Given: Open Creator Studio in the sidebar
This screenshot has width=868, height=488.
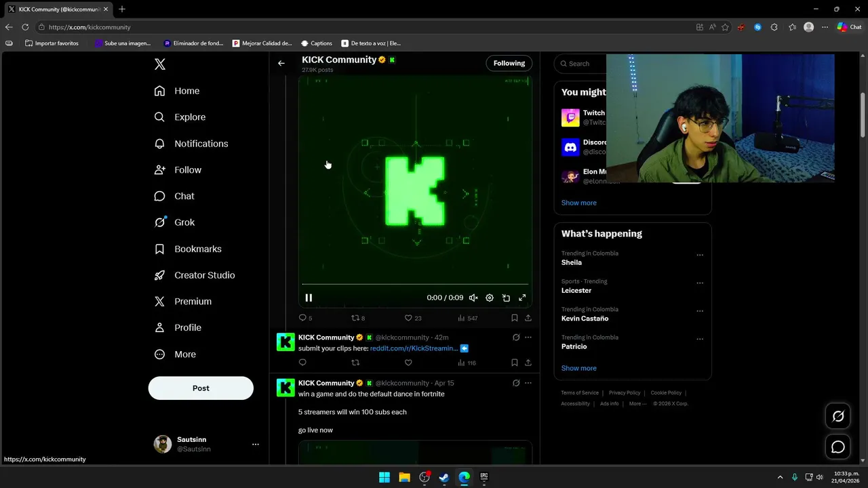Looking at the screenshot, I should [x=195, y=275].
